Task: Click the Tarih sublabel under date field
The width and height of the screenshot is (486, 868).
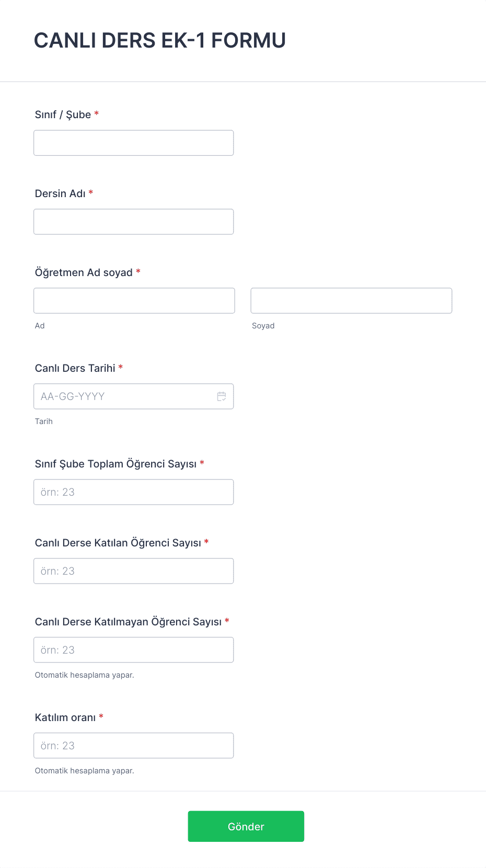Action: pos(44,421)
